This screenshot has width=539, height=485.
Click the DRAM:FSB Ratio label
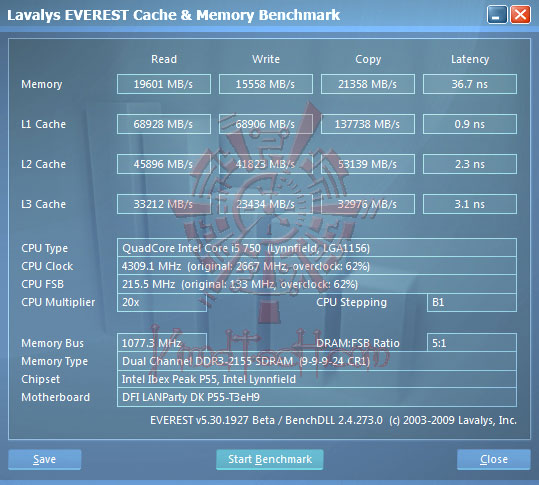(x=358, y=343)
